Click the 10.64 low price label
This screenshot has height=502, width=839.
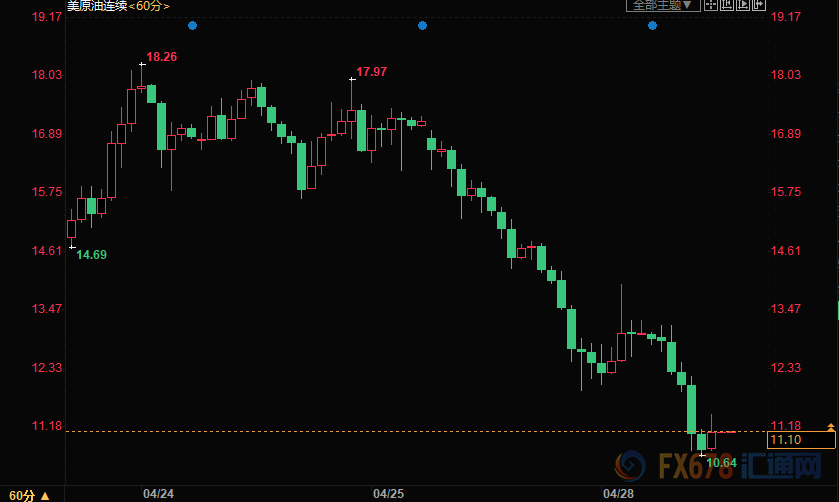coord(721,462)
